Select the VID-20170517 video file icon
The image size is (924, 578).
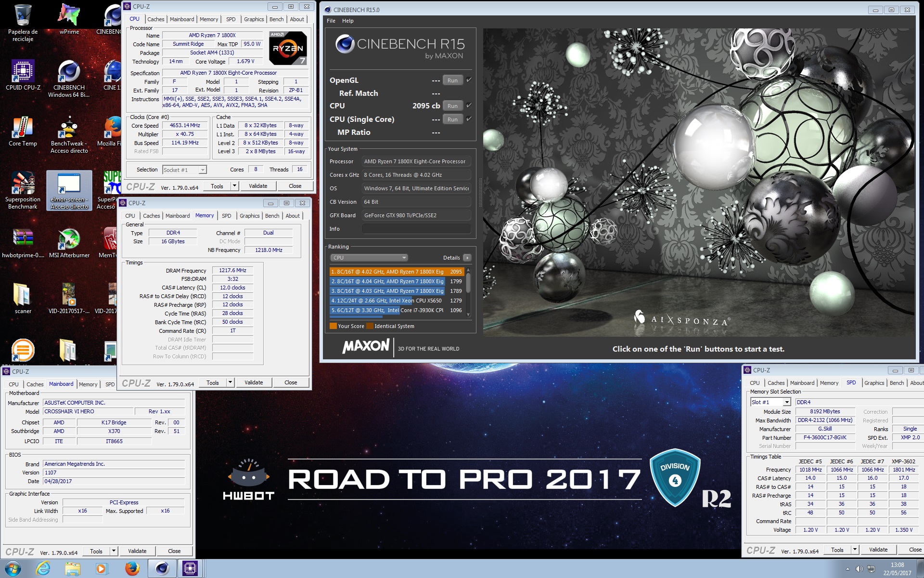[69, 299]
